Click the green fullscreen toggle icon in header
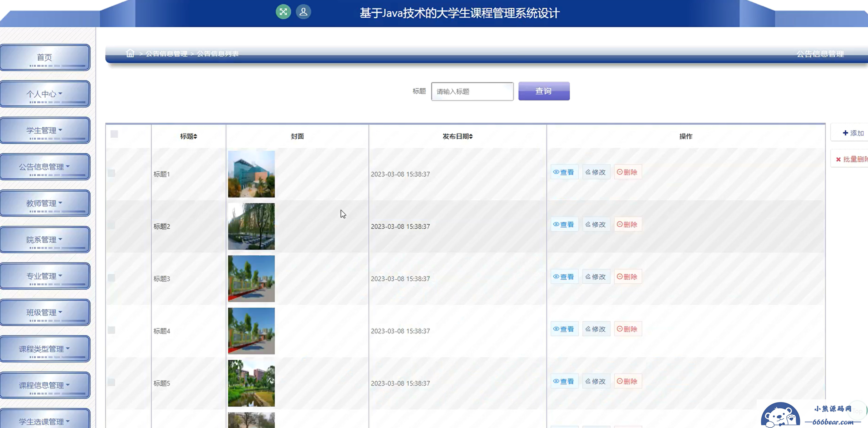 pyautogui.click(x=284, y=12)
